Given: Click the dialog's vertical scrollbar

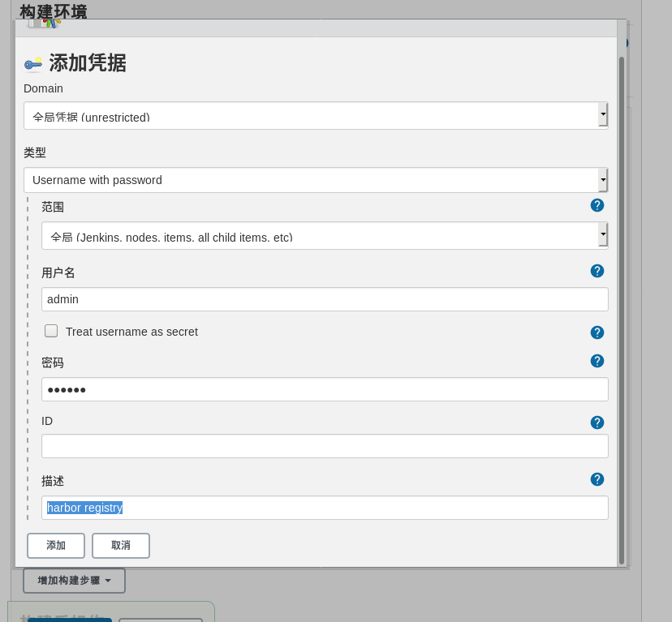Looking at the screenshot, I should pos(622,311).
